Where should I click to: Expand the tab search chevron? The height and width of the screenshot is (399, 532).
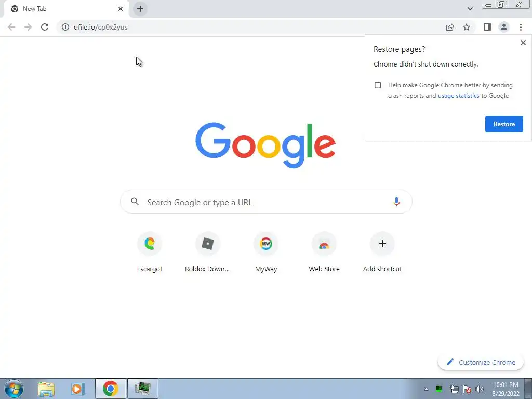(470, 9)
